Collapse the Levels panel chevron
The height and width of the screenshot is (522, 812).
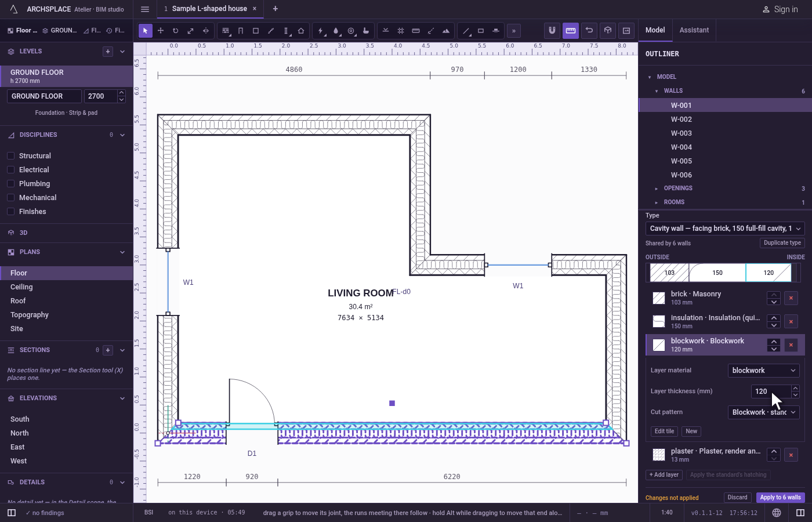[122, 52]
